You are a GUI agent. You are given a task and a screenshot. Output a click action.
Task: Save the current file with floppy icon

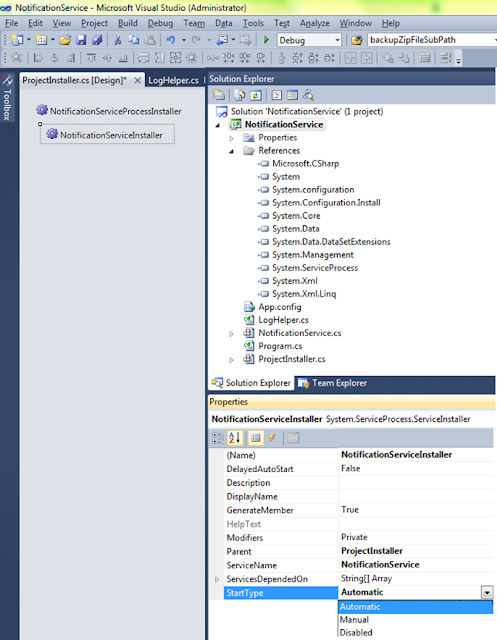tap(81, 40)
